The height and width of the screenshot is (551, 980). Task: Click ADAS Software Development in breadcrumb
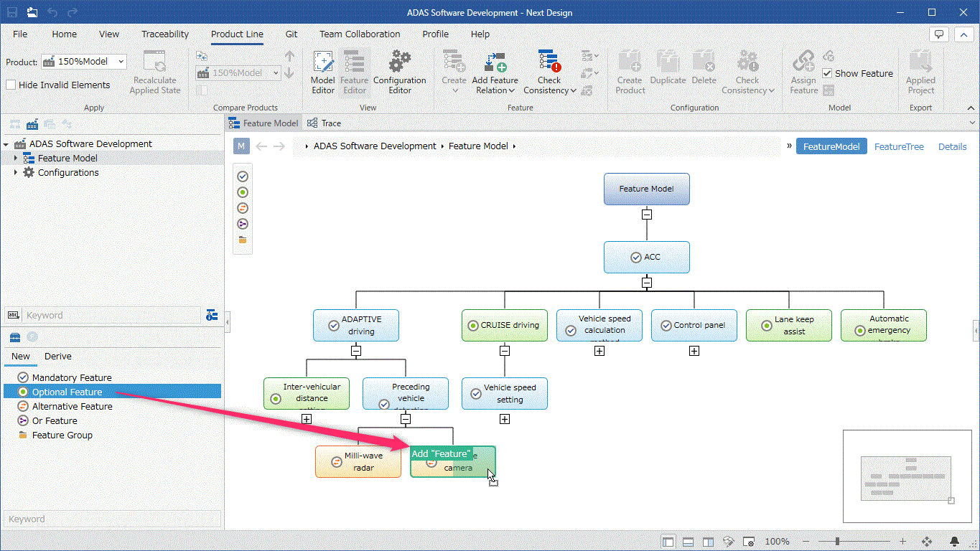click(375, 146)
